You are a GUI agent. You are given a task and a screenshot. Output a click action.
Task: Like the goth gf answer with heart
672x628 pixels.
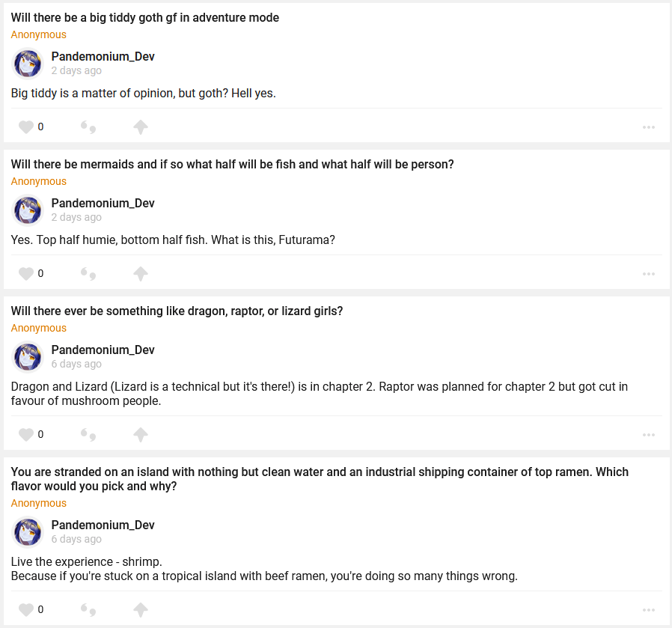[26, 127]
